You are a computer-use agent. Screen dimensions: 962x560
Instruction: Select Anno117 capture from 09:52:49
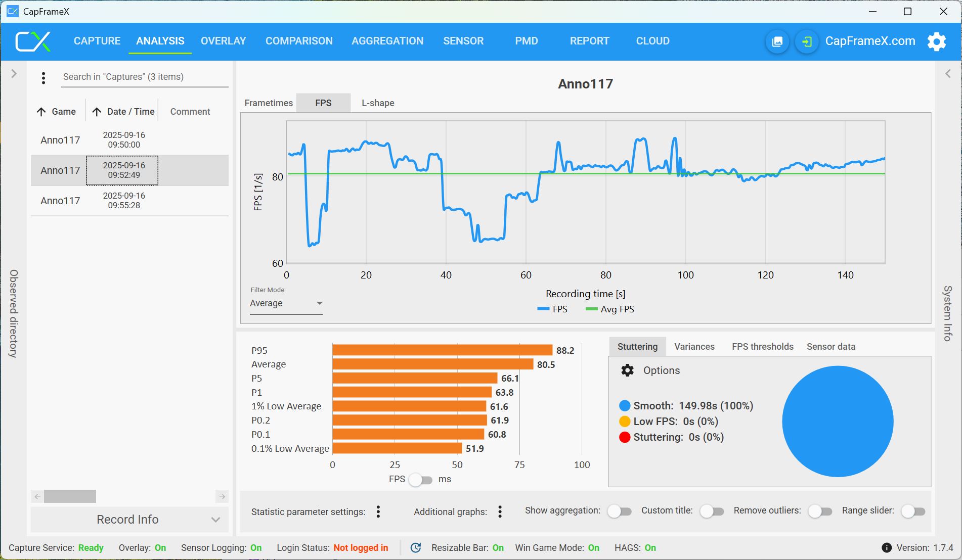[129, 170]
